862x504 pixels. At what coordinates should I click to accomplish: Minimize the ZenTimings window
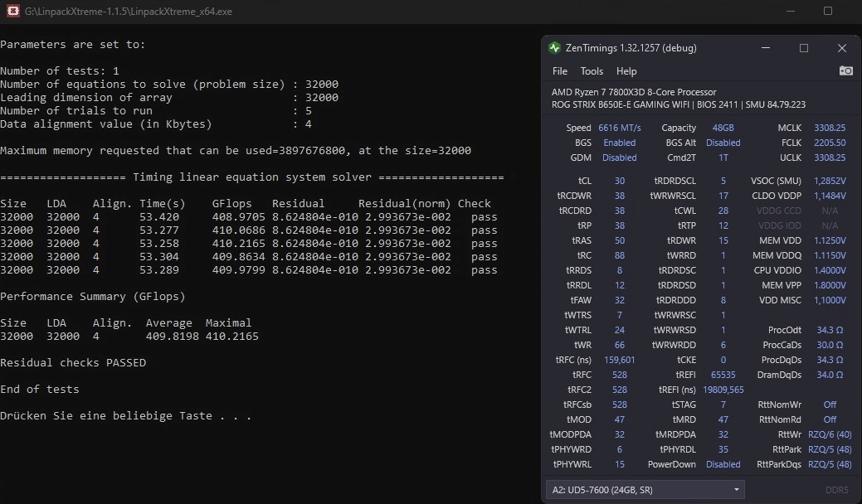765,48
